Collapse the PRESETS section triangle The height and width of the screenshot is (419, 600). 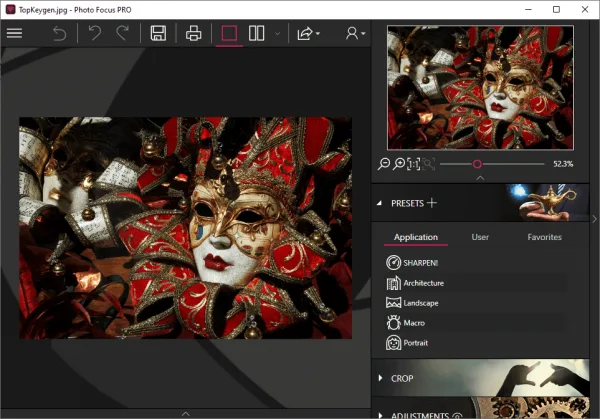(379, 203)
